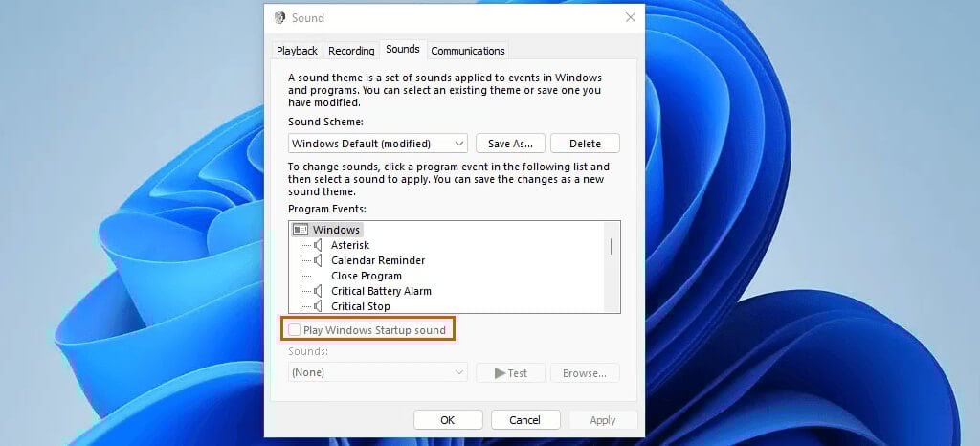980x446 pixels.
Task: Select the Asterisk event
Action: tap(350, 245)
